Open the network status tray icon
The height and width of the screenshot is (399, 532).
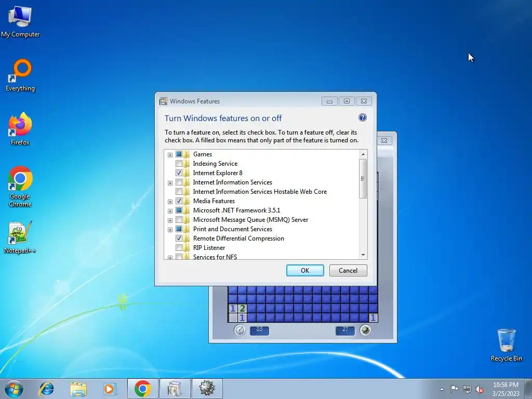pyautogui.click(x=467, y=389)
